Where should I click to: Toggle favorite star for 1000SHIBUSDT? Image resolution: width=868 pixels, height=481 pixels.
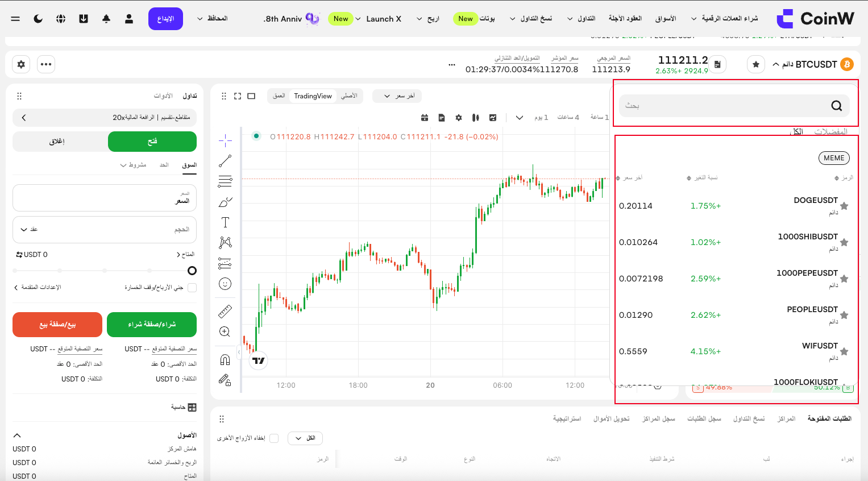point(844,242)
